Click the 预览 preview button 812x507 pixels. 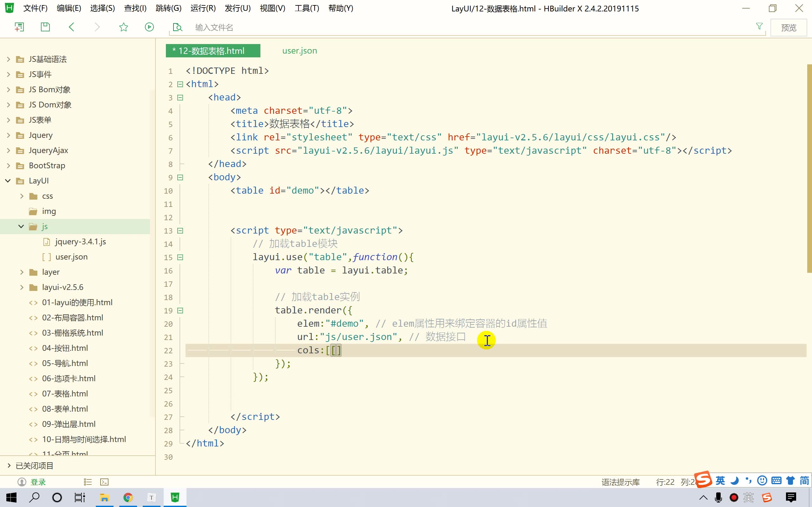[789, 28]
